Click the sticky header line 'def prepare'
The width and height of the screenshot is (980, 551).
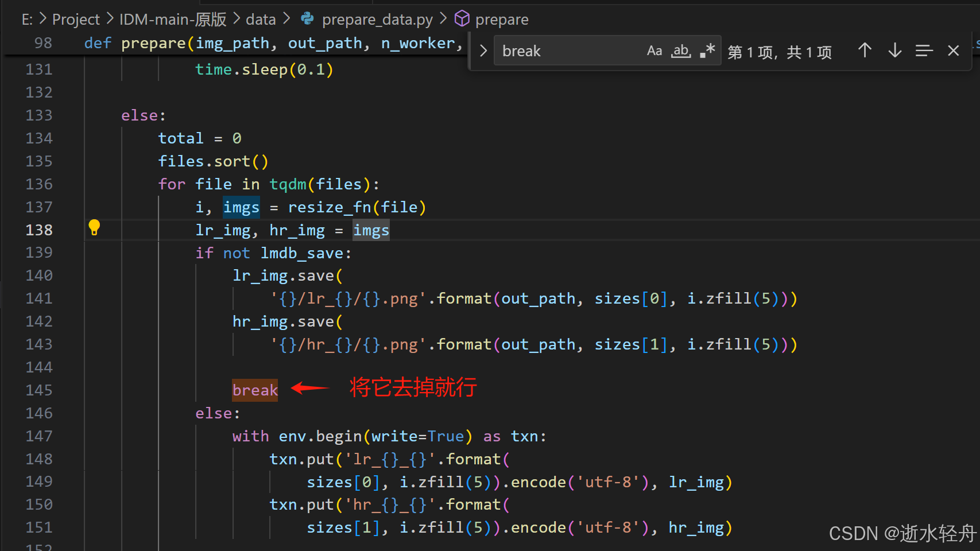[x=273, y=43]
